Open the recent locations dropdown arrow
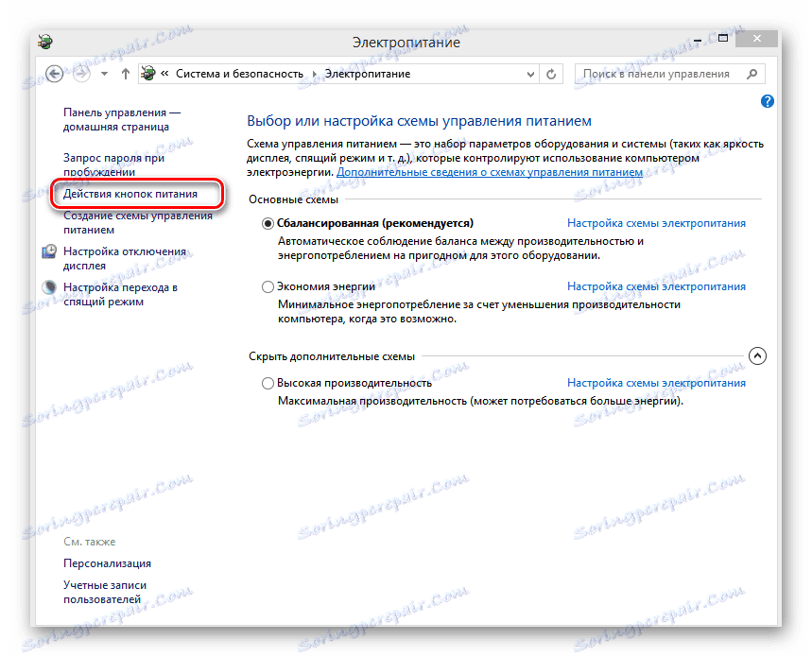 (x=105, y=74)
